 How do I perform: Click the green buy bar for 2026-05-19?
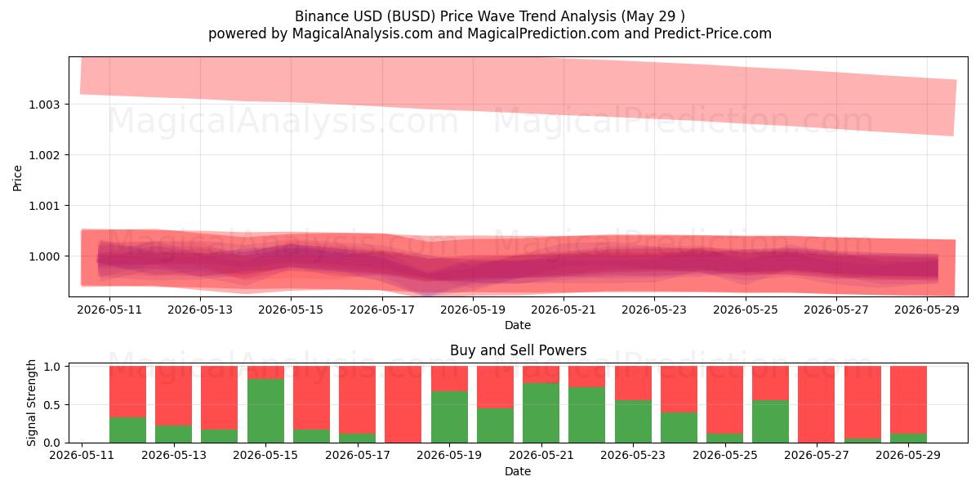(449, 417)
